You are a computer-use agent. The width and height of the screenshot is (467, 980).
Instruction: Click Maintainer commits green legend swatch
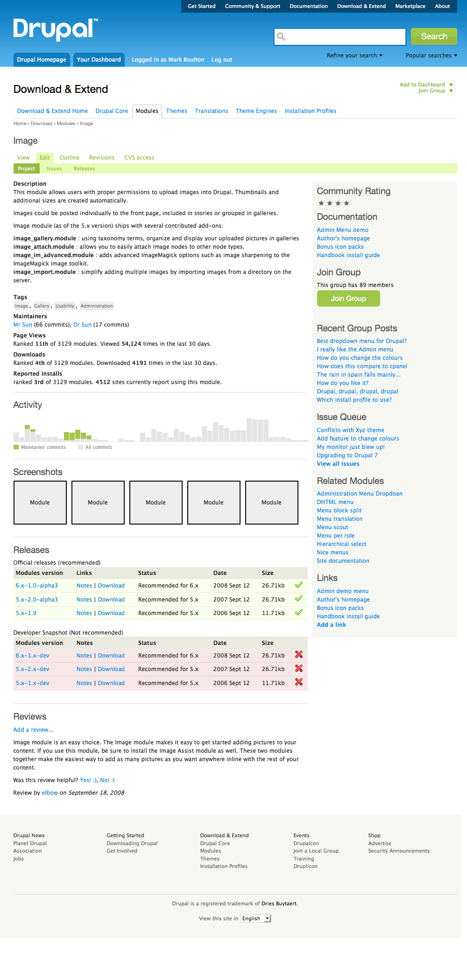(16, 447)
